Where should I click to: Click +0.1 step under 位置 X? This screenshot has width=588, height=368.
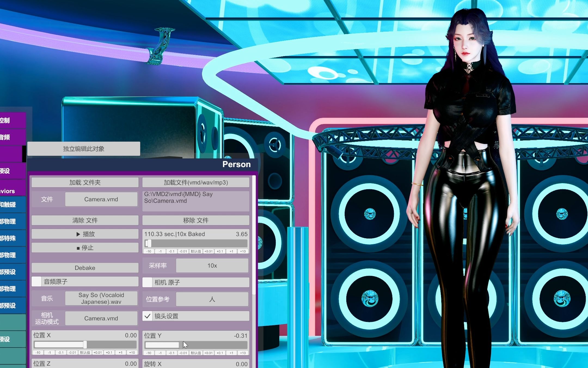point(109,352)
